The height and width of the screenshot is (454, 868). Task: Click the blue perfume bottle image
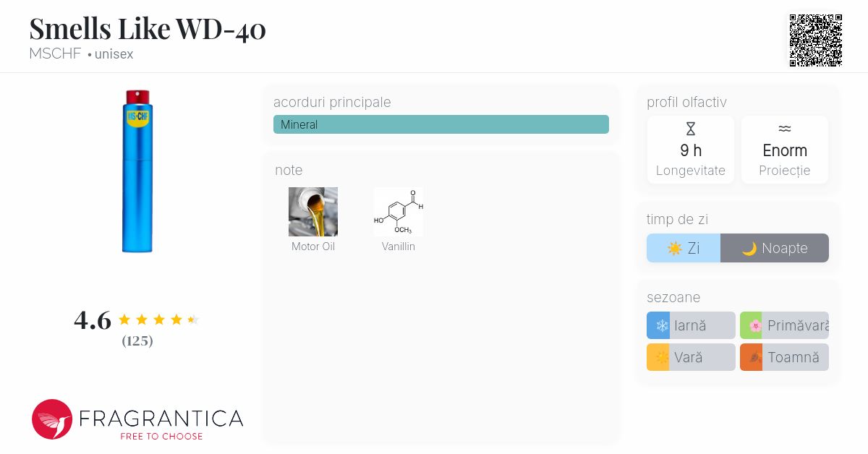137,171
